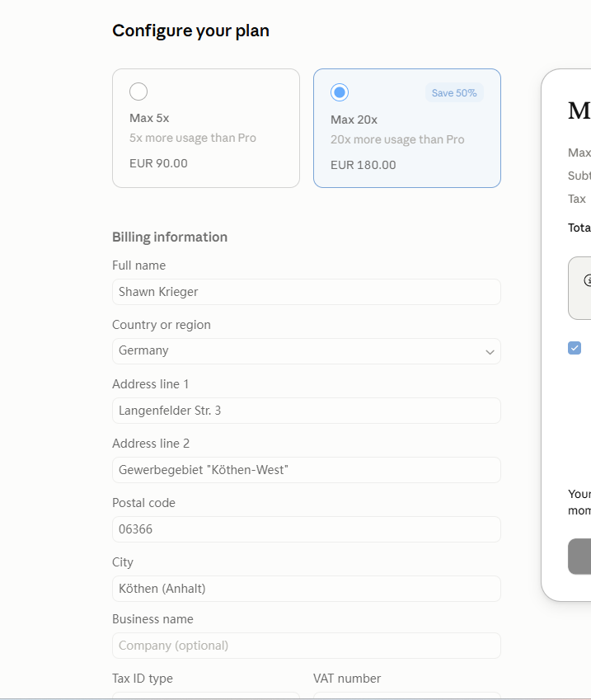Click the Save 50% badge
This screenshot has height=700, width=591.
(454, 93)
